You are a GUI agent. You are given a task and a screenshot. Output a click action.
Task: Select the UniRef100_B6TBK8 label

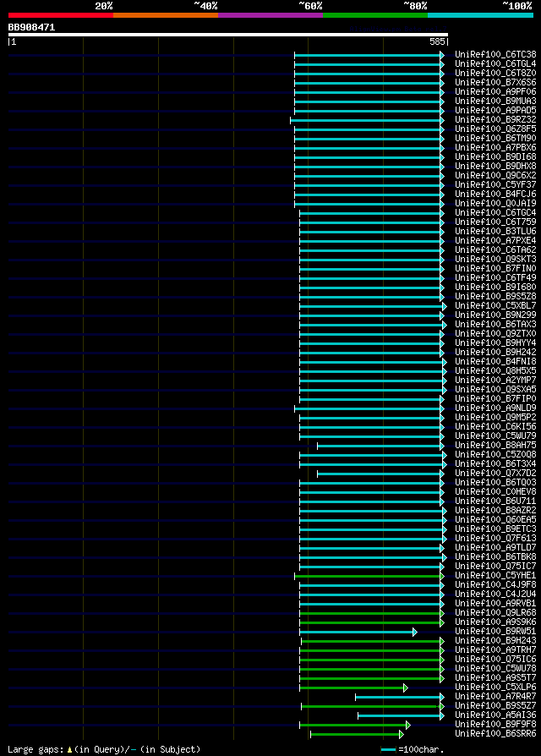coord(495,557)
